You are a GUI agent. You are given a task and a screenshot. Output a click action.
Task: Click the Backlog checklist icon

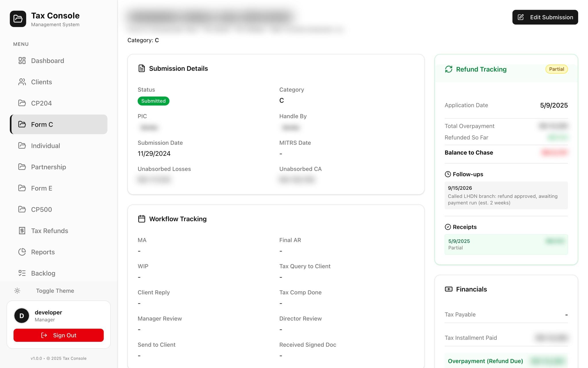click(22, 273)
